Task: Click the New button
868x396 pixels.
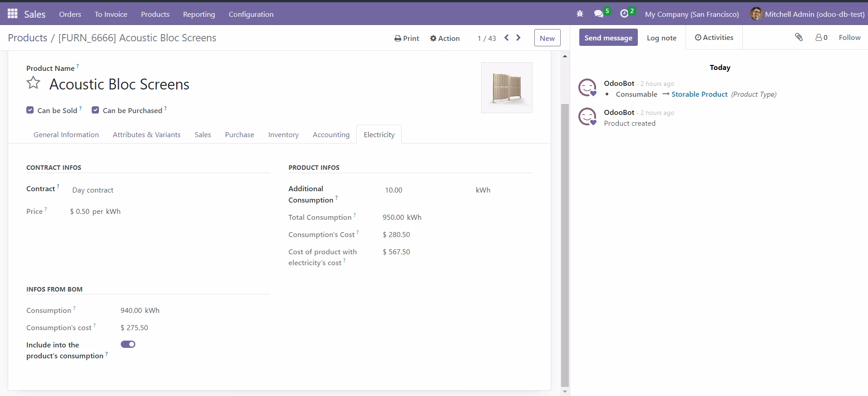Action: click(547, 38)
